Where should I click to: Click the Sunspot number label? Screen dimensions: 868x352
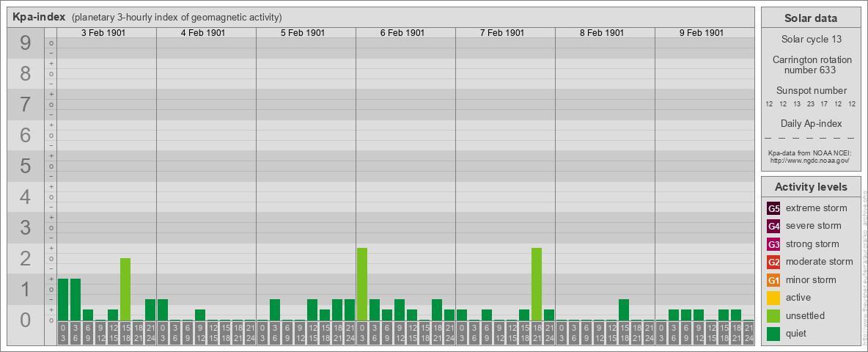811,91
